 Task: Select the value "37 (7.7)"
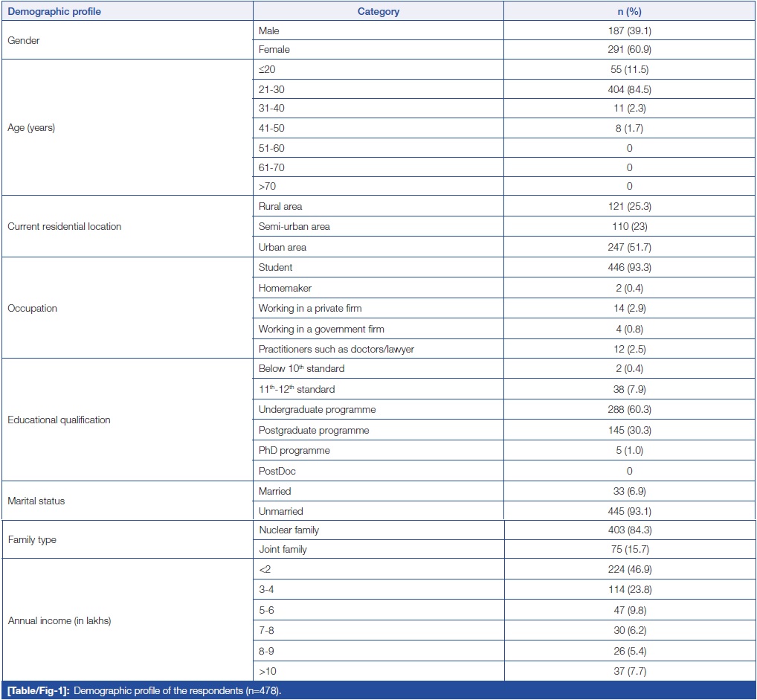(x=629, y=672)
